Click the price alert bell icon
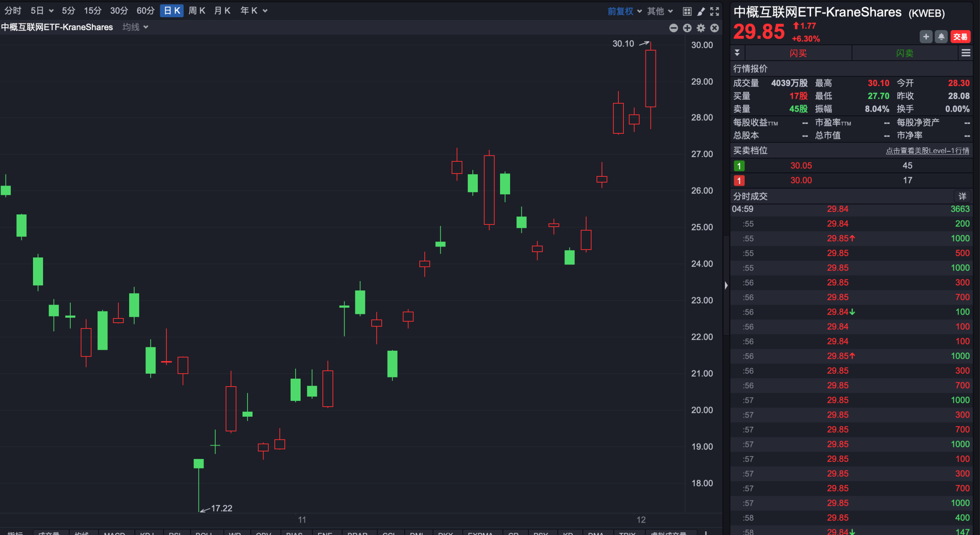Viewport: 980px width, 535px height. point(941,37)
